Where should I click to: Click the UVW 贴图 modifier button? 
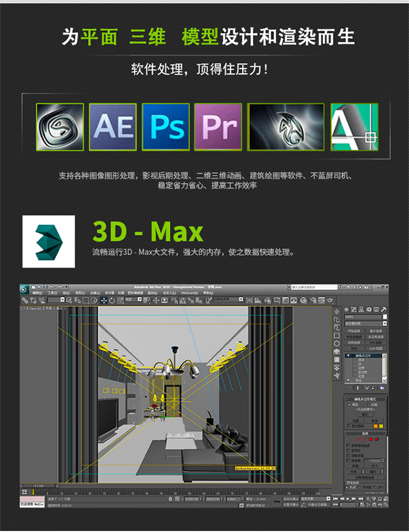click(377, 348)
